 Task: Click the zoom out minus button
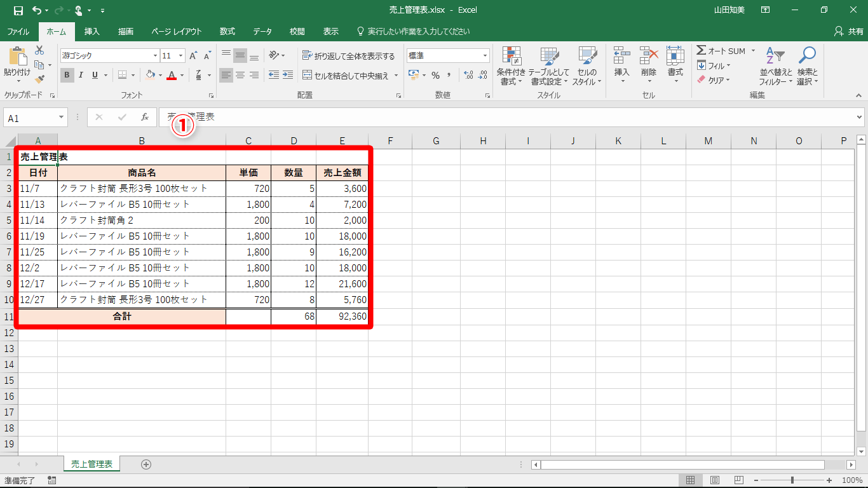tap(756, 480)
